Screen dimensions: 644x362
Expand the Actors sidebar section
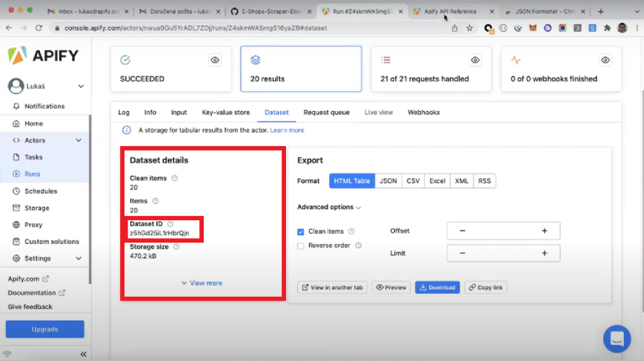79,140
